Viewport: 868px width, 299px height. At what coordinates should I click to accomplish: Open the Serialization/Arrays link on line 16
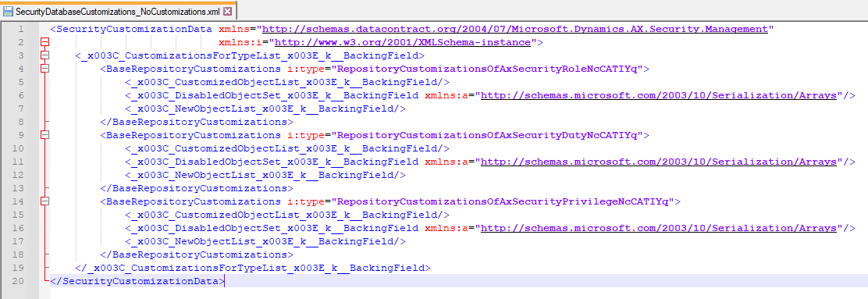coord(659,228)
